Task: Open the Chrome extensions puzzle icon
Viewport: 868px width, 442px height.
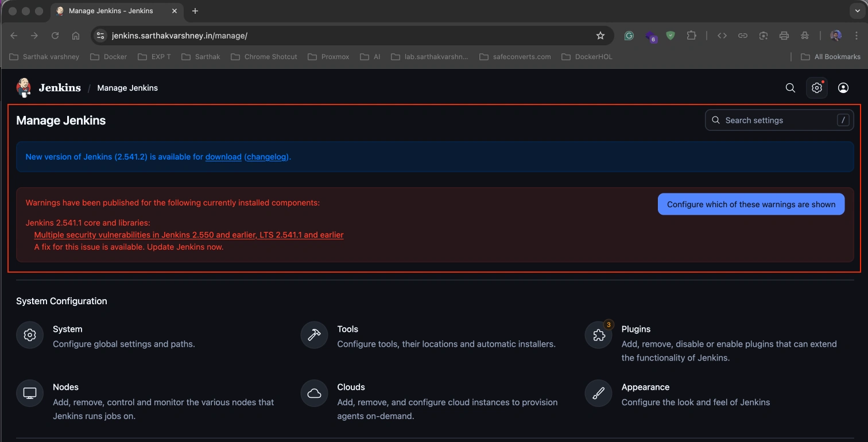Action: tap(691, 36)
